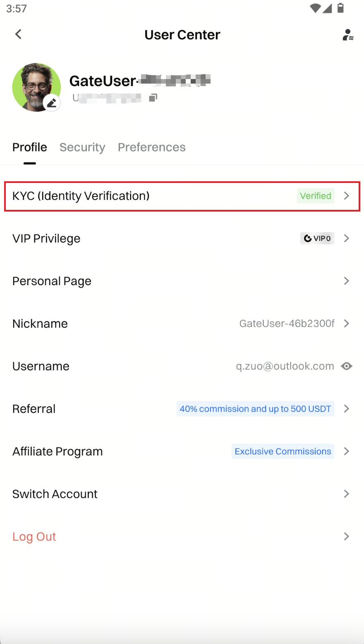The height and width of the screenshot is (644, 364).
Task: Open KYC (Identity Verification) row
Action: [81, 196]
